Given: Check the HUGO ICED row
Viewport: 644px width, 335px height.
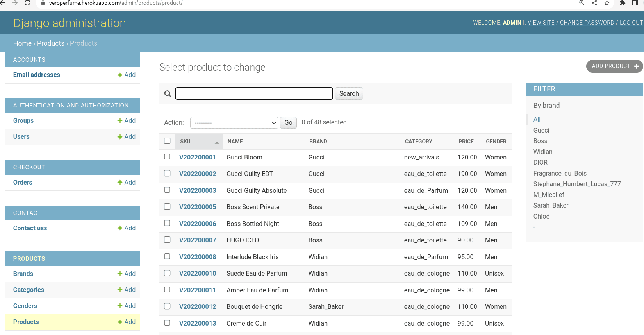Looking at the screenshot, I should click(167, 240).
